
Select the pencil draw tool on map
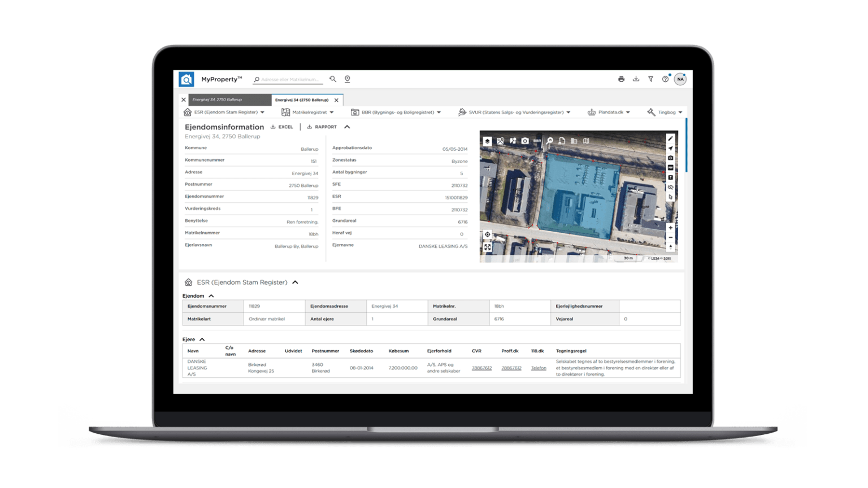coord(670,138)
